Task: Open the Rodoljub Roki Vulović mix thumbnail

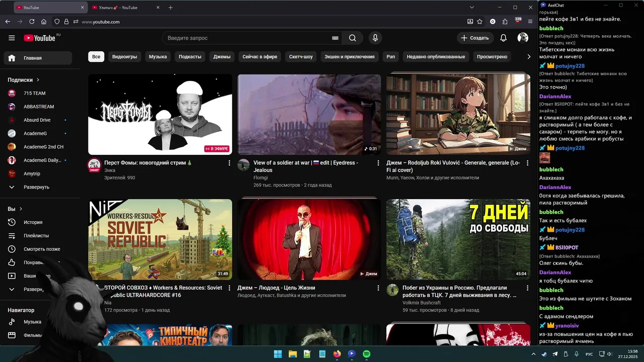Action: 458,115
